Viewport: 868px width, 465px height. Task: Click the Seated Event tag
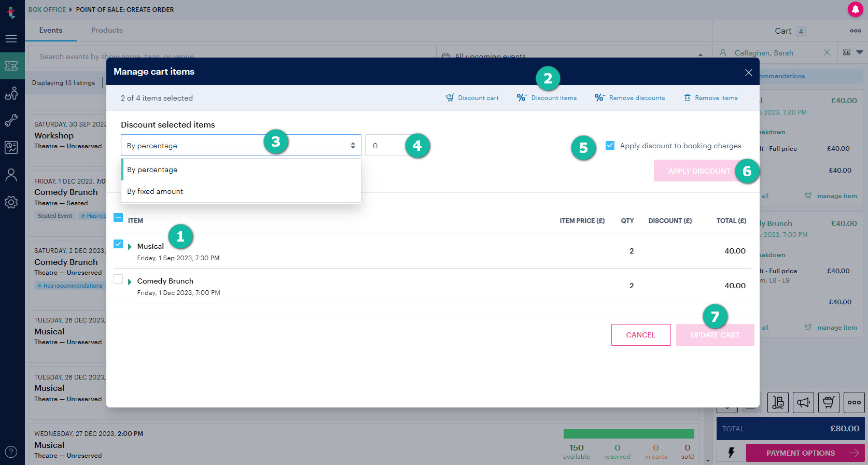click(x=55, y=216)
